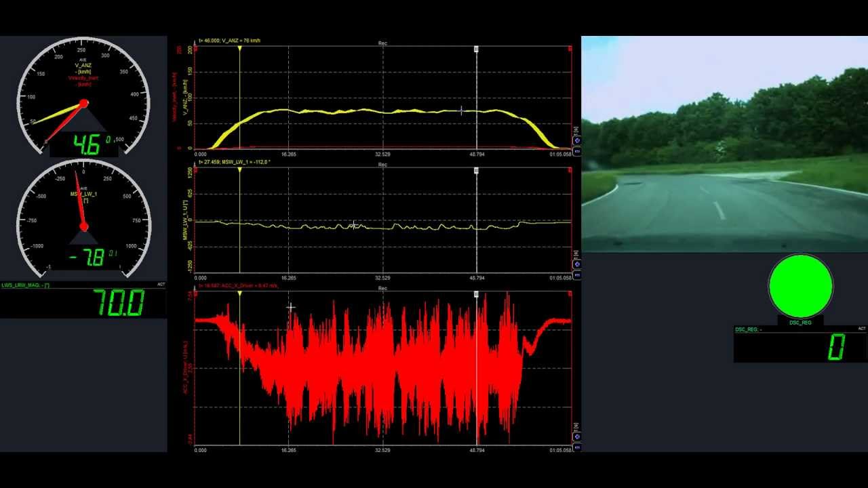Viewport: 868px width, 488px height.
Task: Click the 't= 27.459; MSW_LW_1' readout
Action: pos(234,162)
